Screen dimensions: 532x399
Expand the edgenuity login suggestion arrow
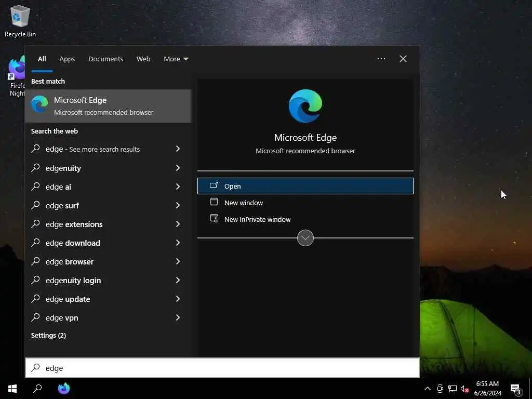[178, 280]
